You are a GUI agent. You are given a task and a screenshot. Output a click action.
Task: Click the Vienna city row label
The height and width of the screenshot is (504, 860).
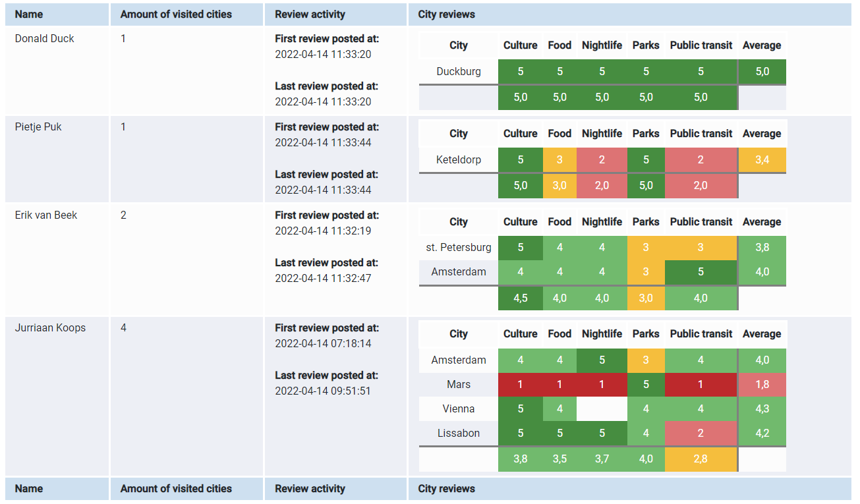point(459,408)
